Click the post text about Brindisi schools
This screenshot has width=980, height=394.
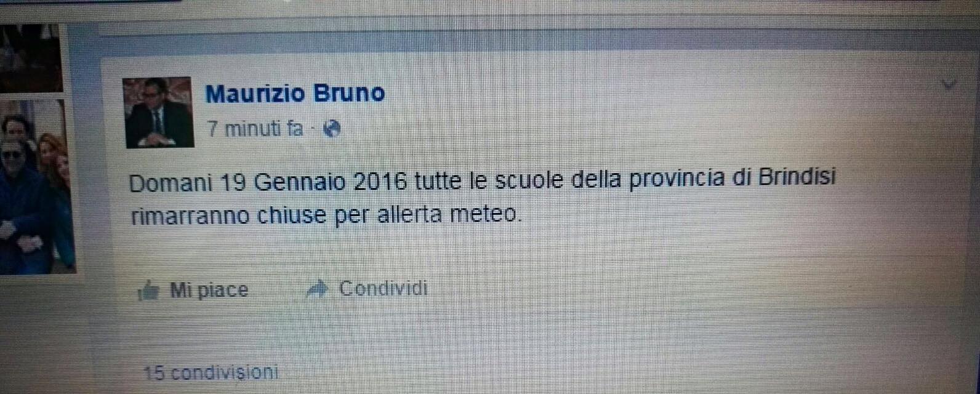[x=483, y=197]
